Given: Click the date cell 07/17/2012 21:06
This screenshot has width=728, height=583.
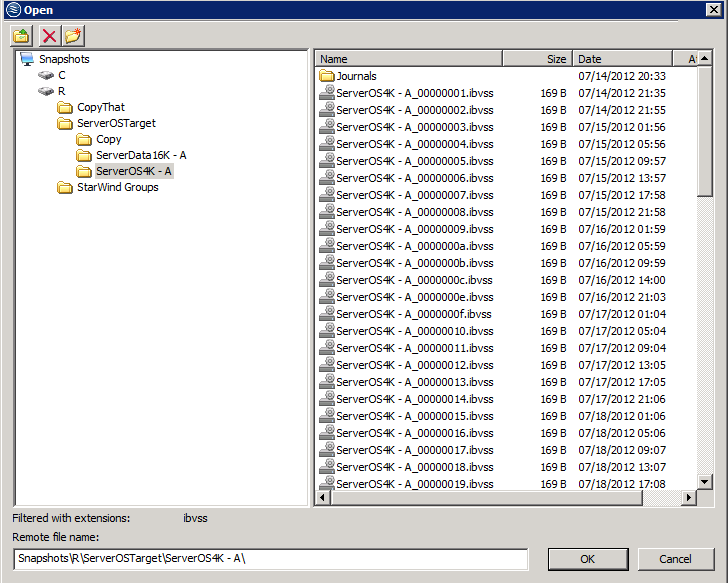Looking at the screenshot, I should pos(622,399).
